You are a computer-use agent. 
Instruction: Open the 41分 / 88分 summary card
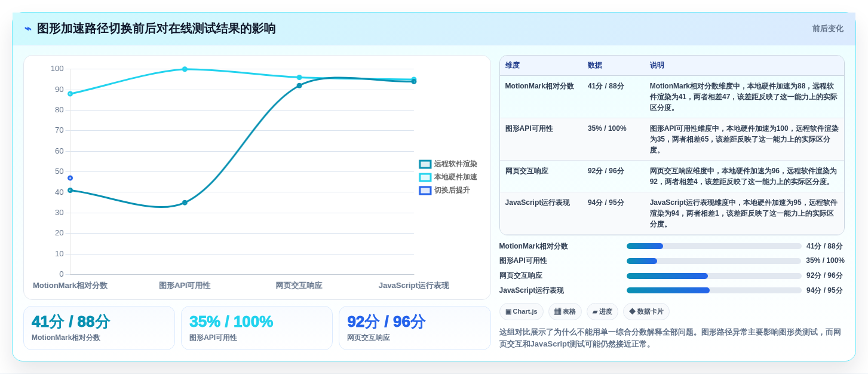99,328
